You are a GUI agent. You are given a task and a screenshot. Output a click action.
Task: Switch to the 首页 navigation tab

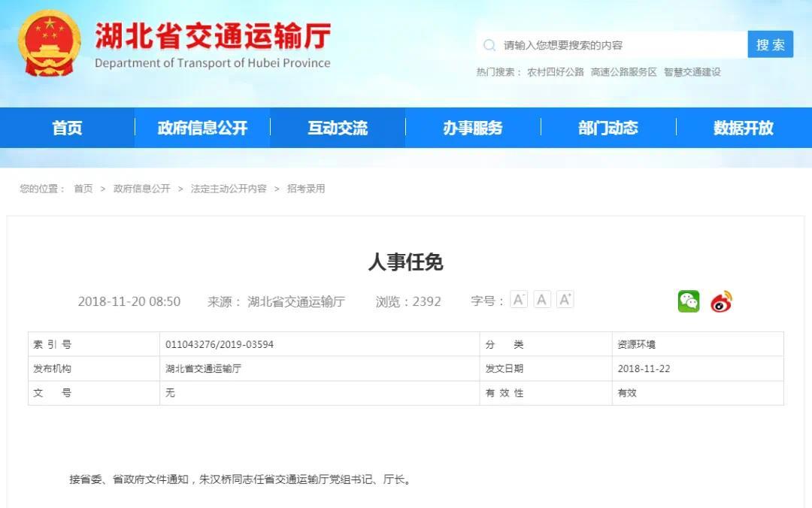click(x=68, y=128)
